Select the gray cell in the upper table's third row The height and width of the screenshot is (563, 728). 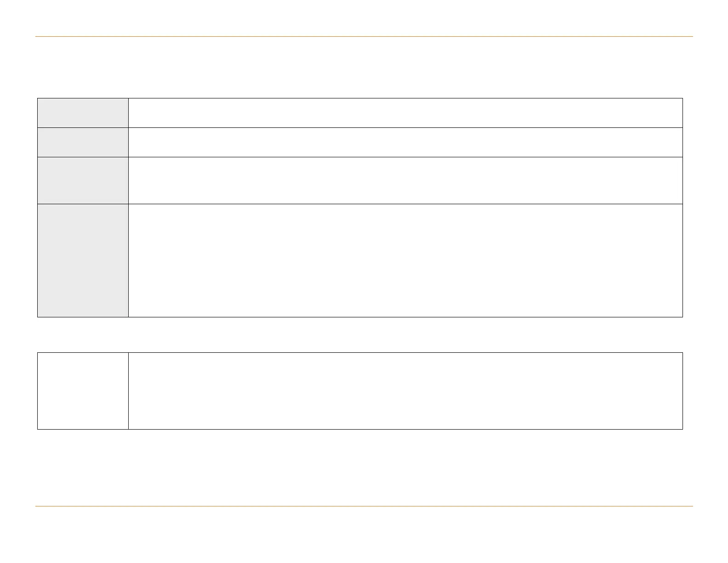point(83,180)
